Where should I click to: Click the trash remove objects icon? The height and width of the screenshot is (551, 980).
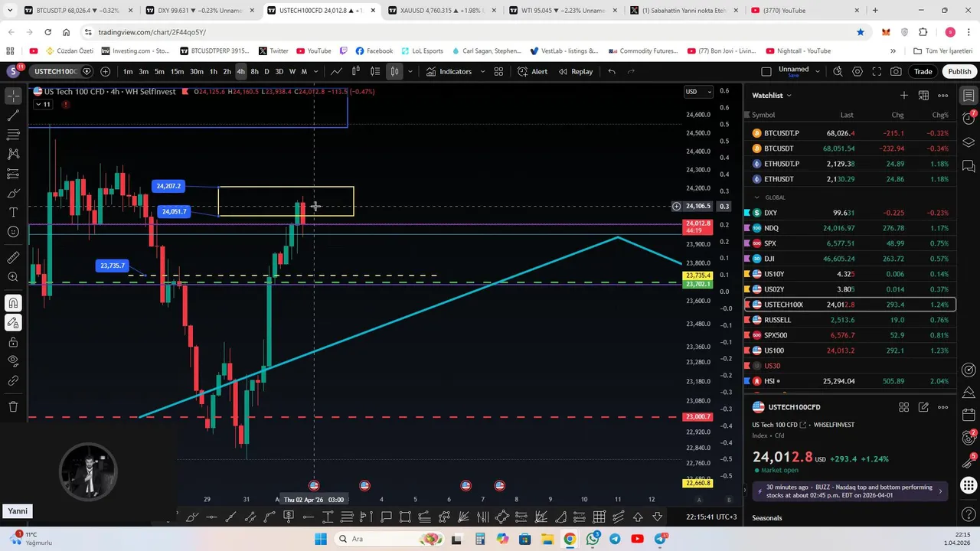click(13, 406)
